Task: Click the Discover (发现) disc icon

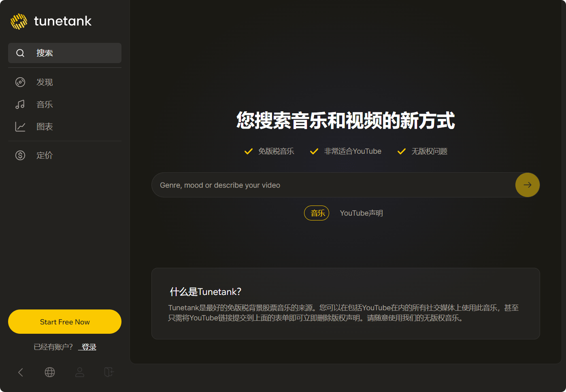Action: [x=20, y=82]
